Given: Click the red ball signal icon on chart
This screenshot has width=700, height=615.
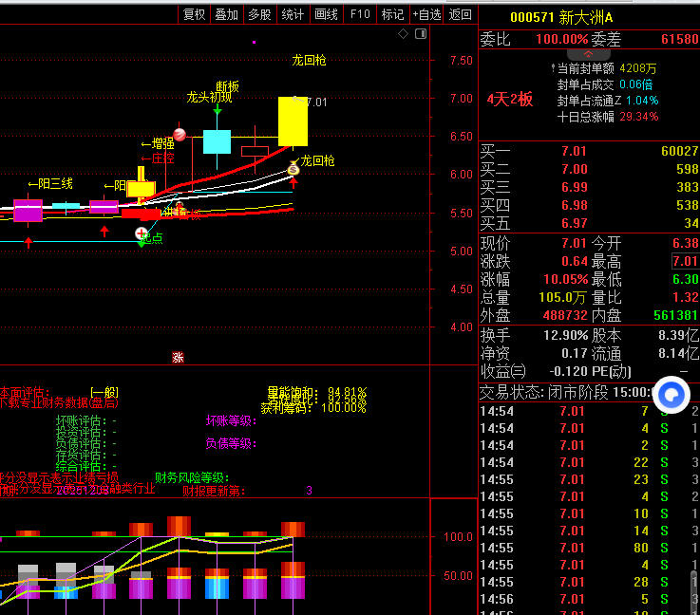Looking at the screenshot, I should point(179,135).
